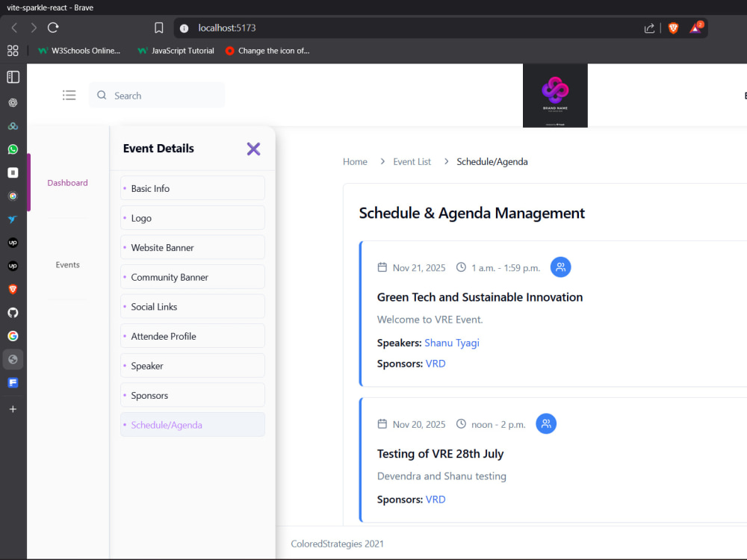747x560 pixels.
Task: Open VRD sponsor link in Testing of VRE session
Action: 436,499
